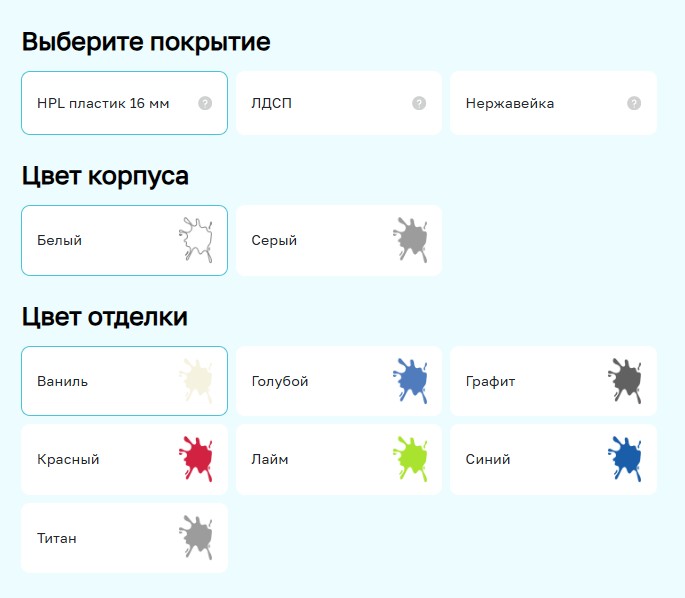685x598 pixels.
Task: Pick the Титан finish color label
Action: (x=57, y=538)
